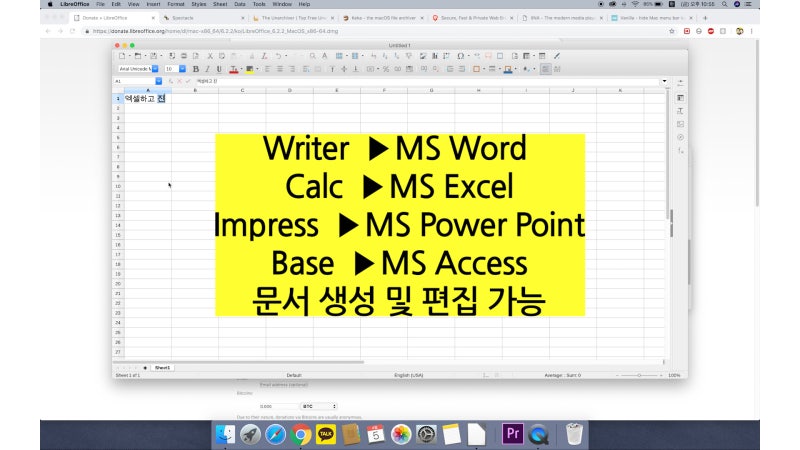Open Adobe Premiere Pro from the Dock
This screenshot has height=450, width=800.
pos(513,434)
